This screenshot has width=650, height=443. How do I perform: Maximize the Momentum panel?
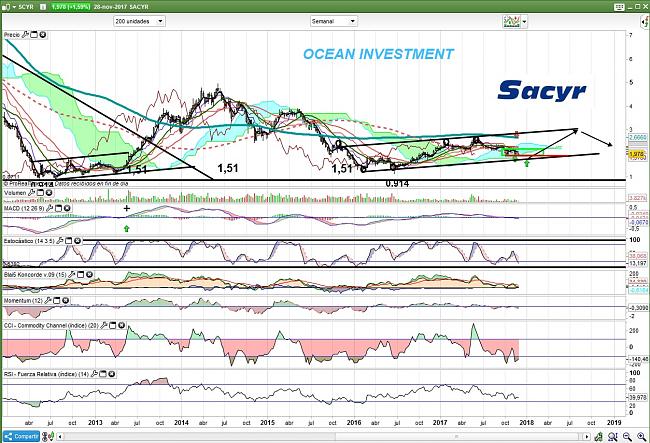point(57,300)
